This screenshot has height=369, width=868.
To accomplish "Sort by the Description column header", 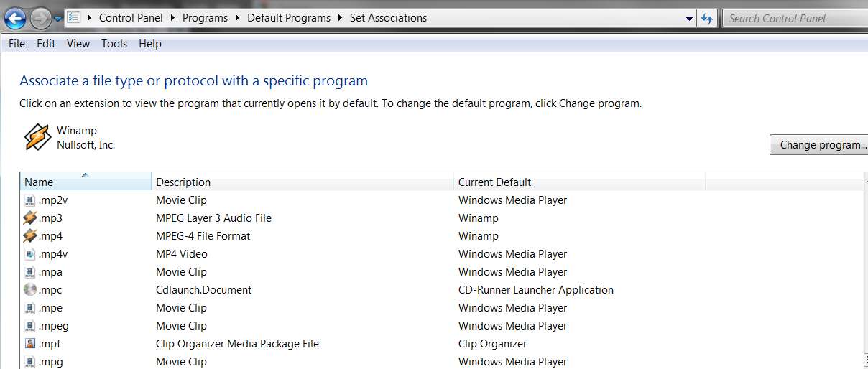I will point(303,182).
